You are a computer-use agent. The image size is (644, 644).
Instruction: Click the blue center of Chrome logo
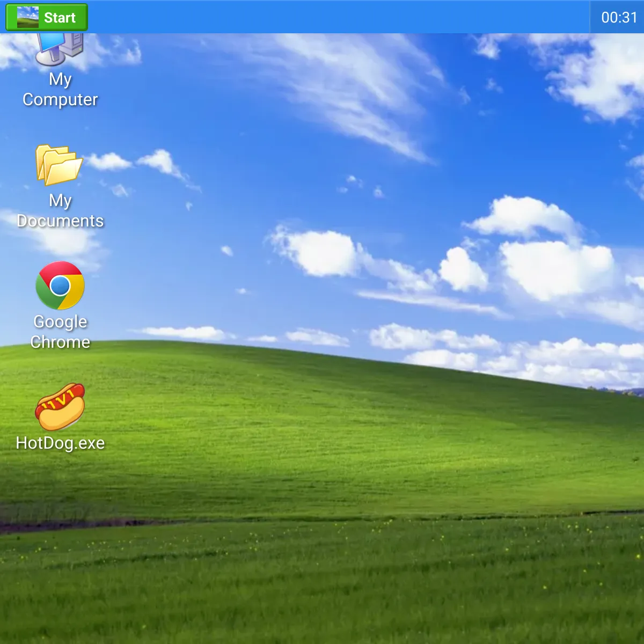click(60, 286)
